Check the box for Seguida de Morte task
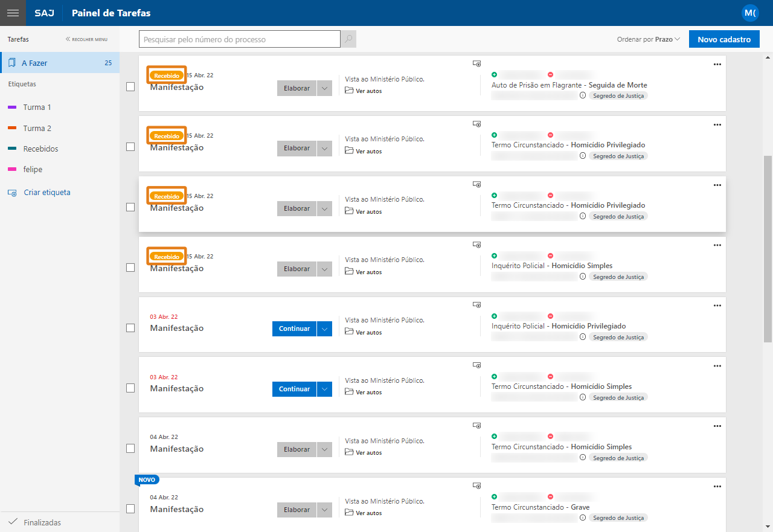Screen dimensions: 773x532 point(130,86)
